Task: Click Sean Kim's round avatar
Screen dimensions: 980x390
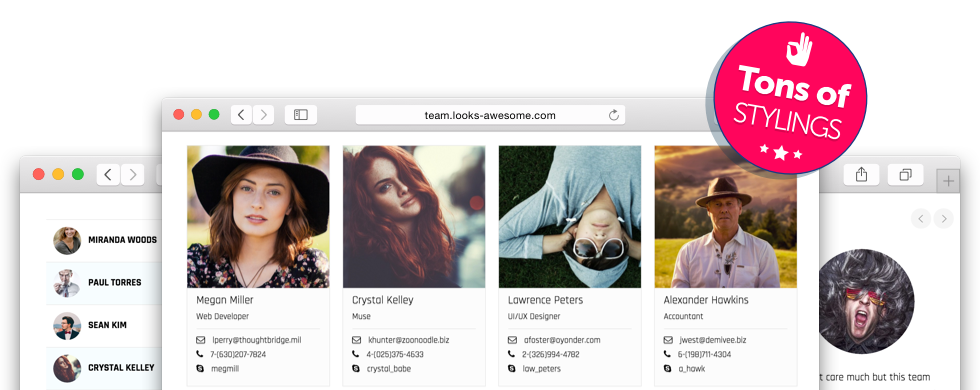Action: 67,326
